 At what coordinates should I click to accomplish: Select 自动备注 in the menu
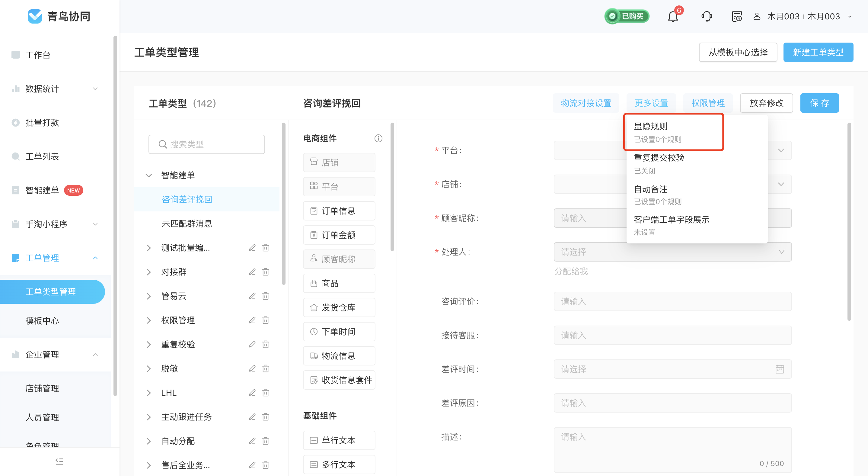pyautogui.click(x=697, y=195)
